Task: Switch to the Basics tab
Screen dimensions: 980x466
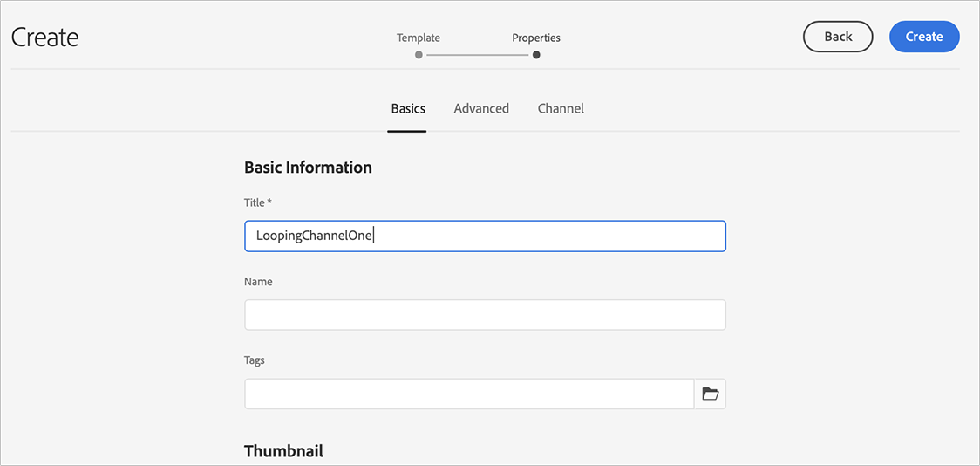Action: (x=408, y=109)
